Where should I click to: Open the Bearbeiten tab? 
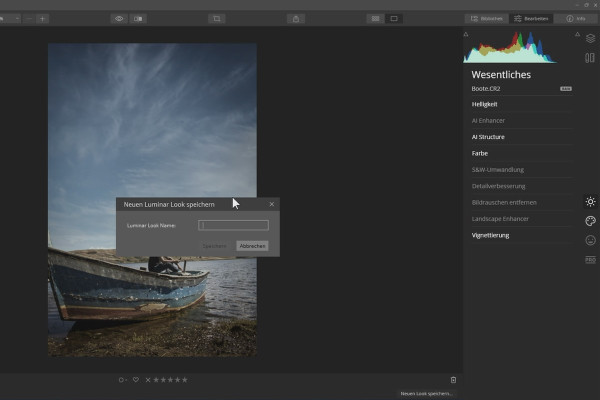(x=531, y=19)
